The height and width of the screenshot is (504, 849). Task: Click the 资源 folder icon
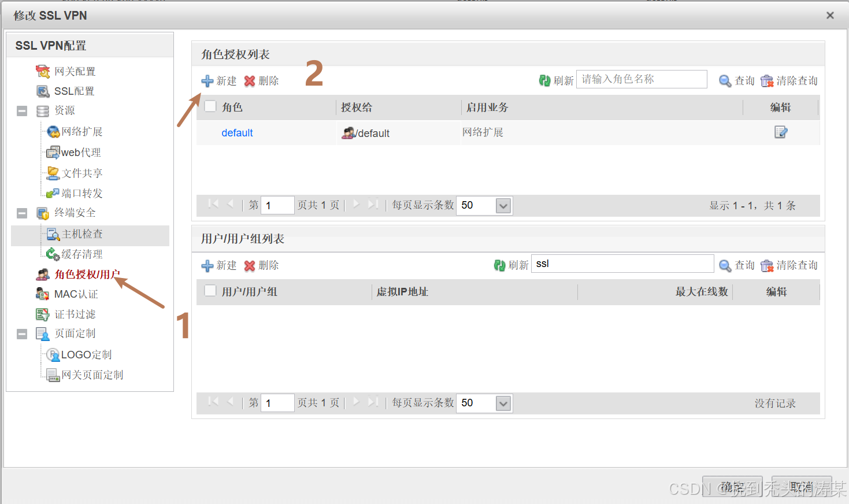click(x=43, y=111)
